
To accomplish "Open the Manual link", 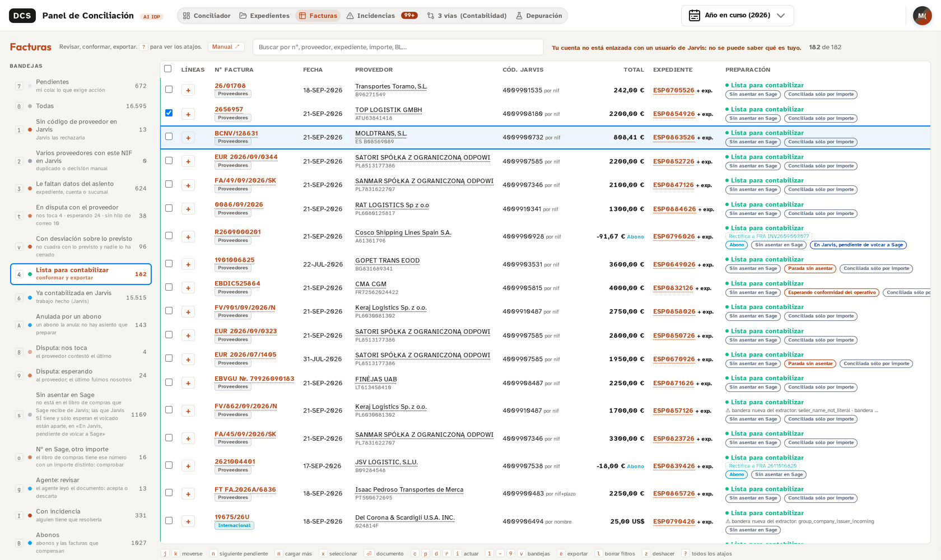I will click(226, 47).
